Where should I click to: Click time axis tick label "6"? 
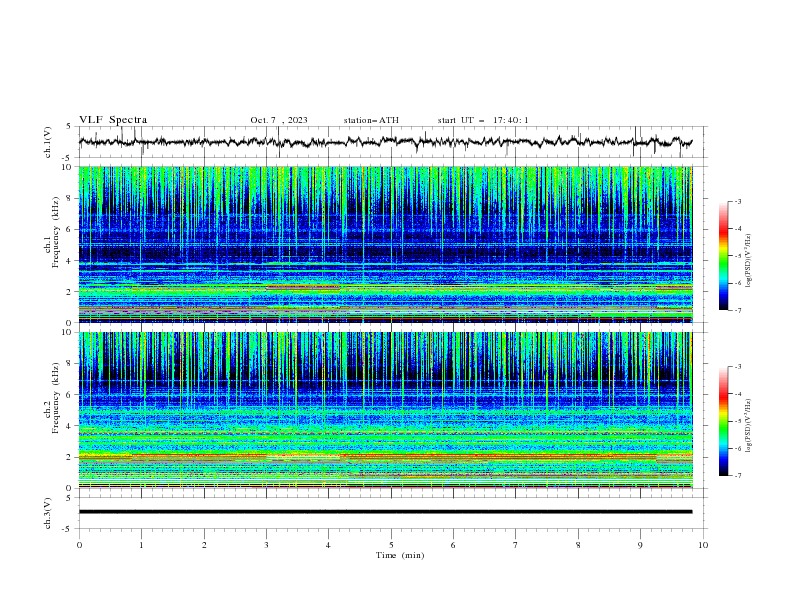[453, 545]
